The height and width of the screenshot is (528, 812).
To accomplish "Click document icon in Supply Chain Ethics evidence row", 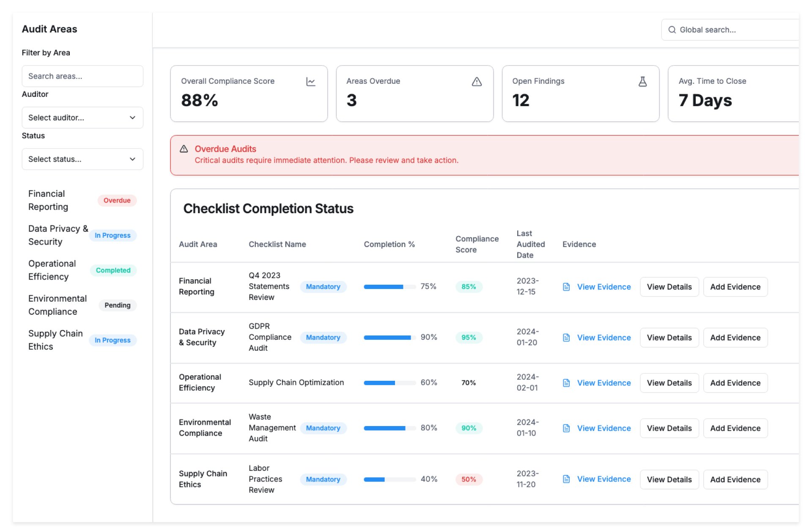I will pyautogui.click(x=566, y=479).
